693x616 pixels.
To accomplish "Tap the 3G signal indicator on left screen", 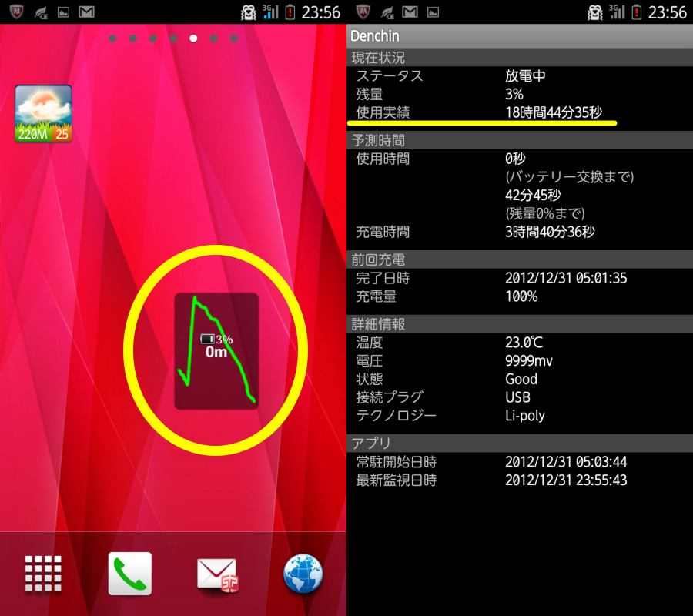I will 270,12.
